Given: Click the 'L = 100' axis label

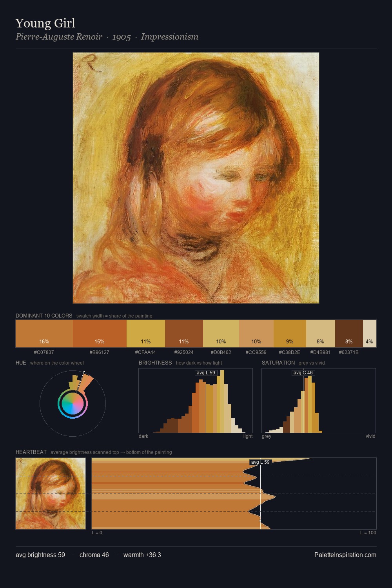Looking at the screenshot, I should pyautogui.click(x=368, y=533).
